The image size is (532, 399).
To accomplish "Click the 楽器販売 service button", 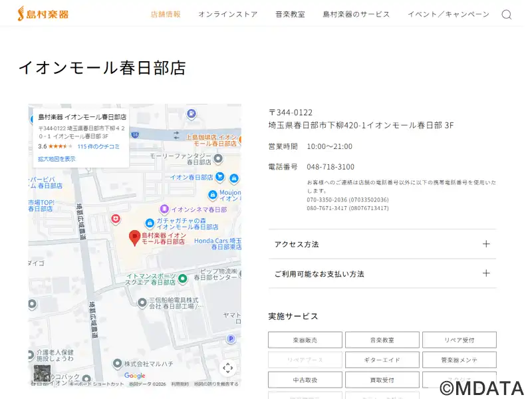I will 305,340.
